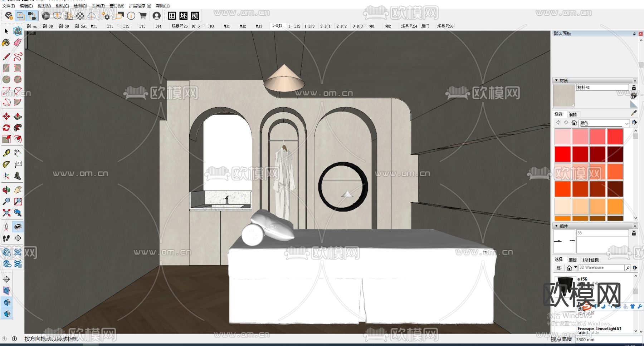The image size is (644, 346).
Task: Open the 统计信息 tab in components
Action: click(x=591, y=260)
